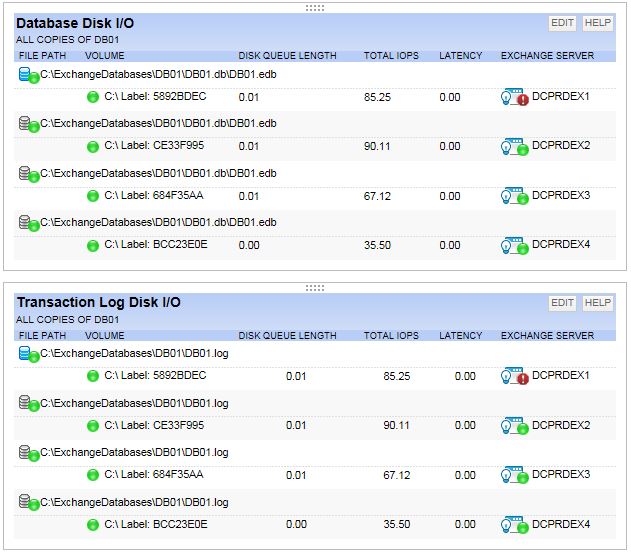Click the green status dot beside 684F35AA in Transaction Log panel
Image resolution: width=631 pixels, height=559 pixels.
(93, 475)
